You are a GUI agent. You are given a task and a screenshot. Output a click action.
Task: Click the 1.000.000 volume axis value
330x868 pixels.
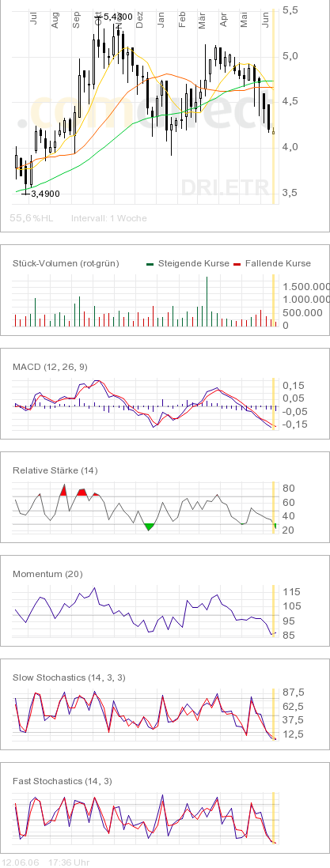tap(307, 300)
